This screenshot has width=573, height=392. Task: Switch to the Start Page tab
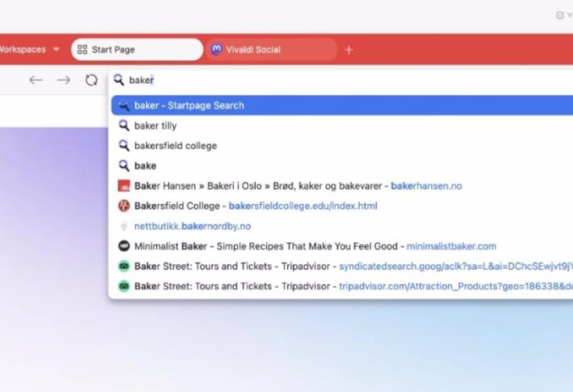point(137,49)
